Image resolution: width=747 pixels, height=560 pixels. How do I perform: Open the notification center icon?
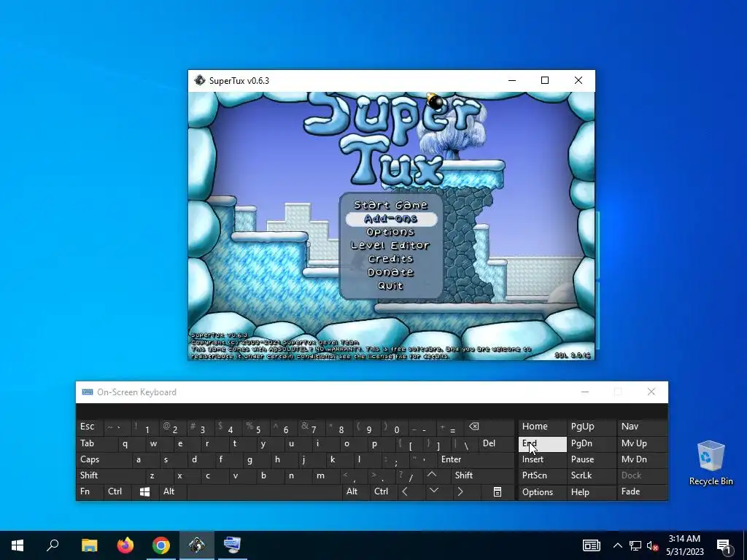pos(724,545)
